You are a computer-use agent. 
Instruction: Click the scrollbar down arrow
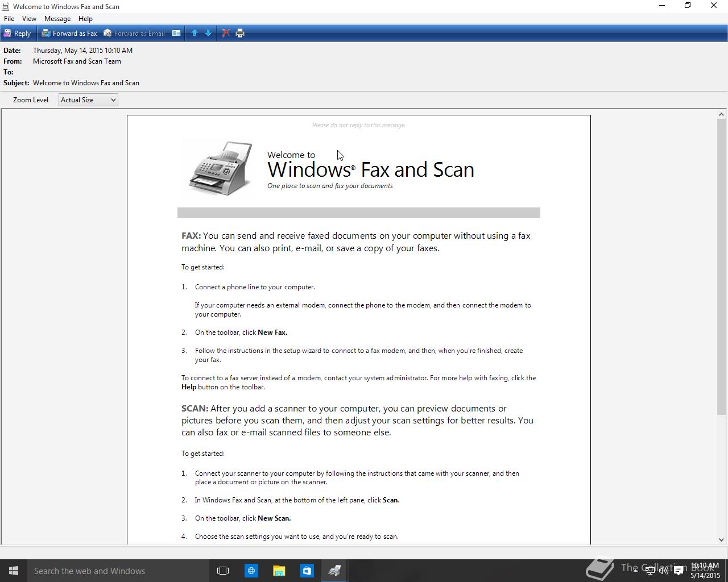tap(721, 539)
